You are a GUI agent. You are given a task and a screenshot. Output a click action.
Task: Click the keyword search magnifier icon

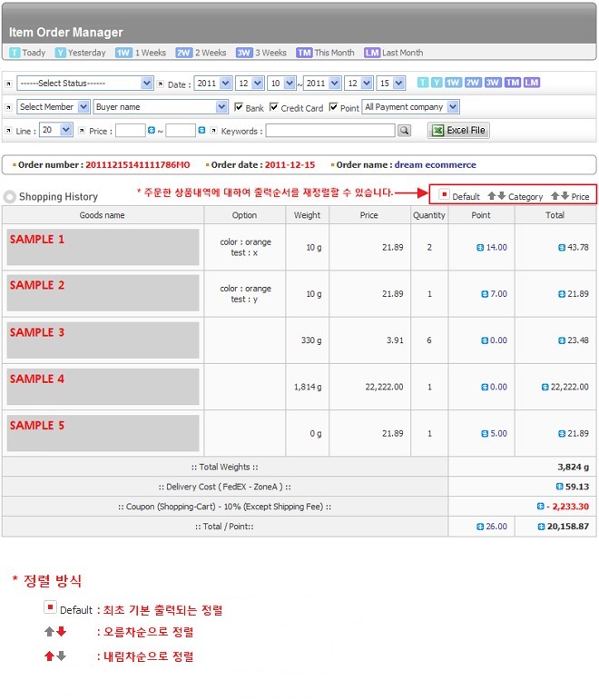tap(404, 131)
